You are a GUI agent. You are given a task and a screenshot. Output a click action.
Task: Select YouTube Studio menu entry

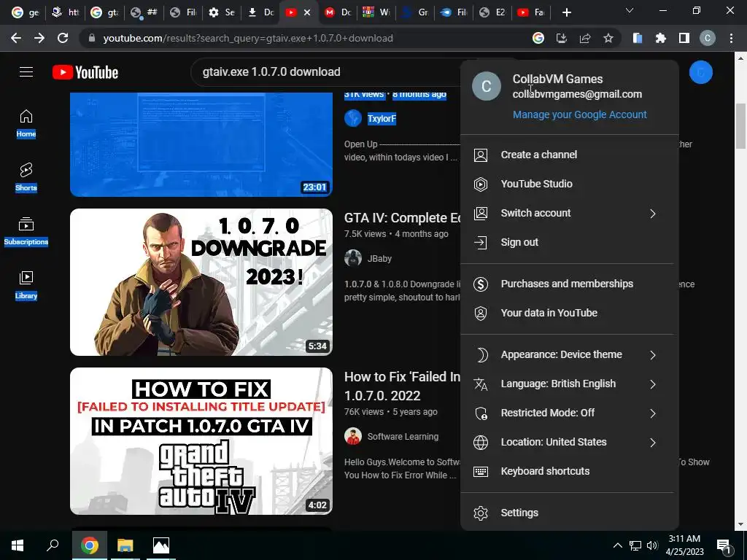(569, 184)
